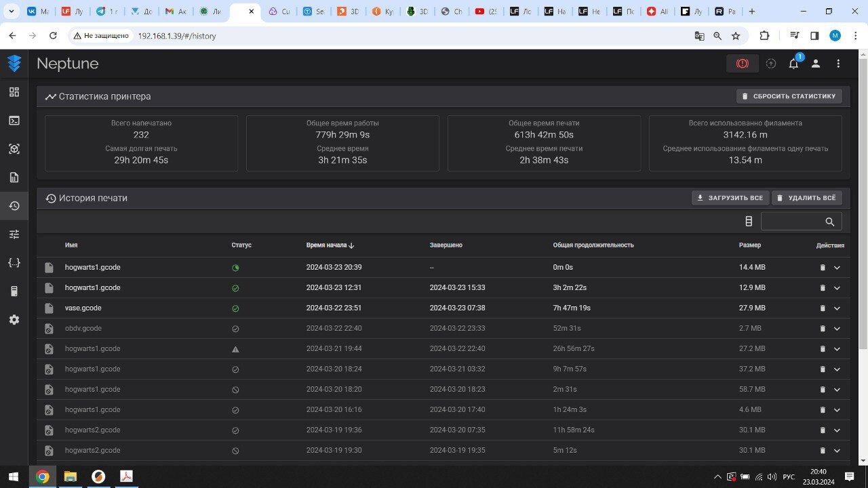Expand the vase.gcode row details
The image size is (868, 488).
[837, 308]
